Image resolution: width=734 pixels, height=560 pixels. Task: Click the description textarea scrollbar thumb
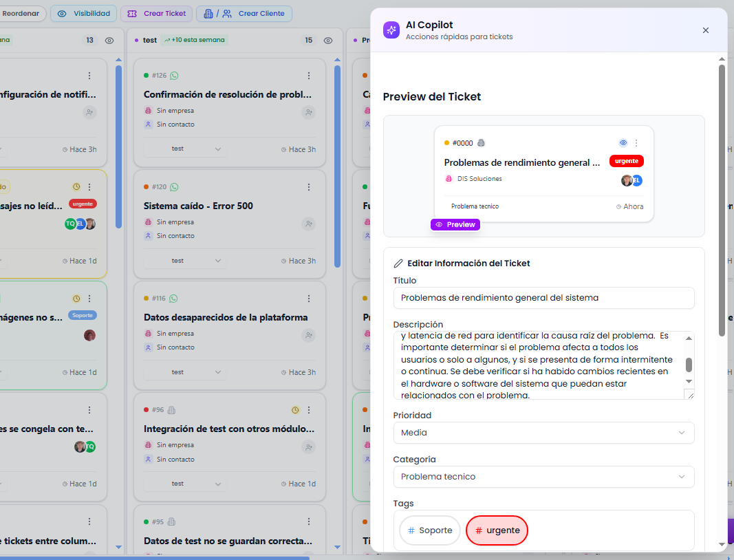689,365
